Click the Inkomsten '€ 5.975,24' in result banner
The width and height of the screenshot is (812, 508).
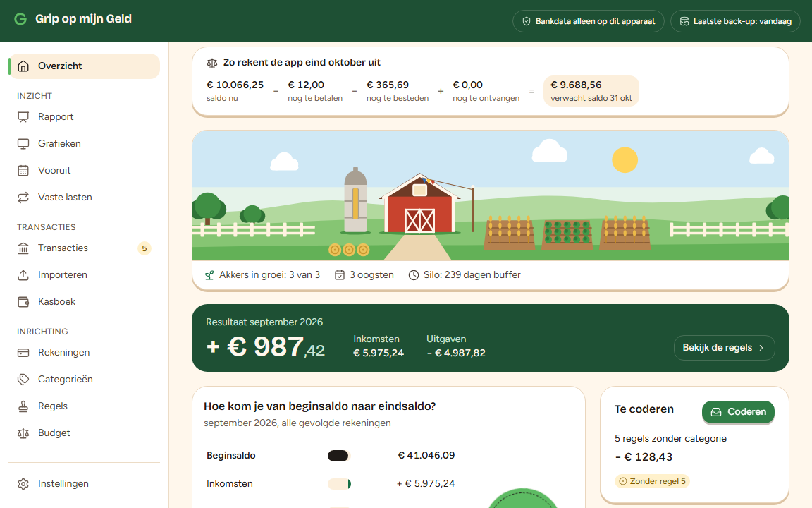click(x=379, y=353)
